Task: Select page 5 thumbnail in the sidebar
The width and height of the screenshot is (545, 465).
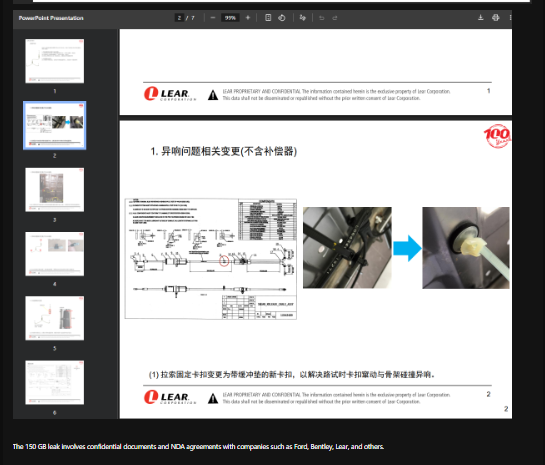Action: click(55, 318)
